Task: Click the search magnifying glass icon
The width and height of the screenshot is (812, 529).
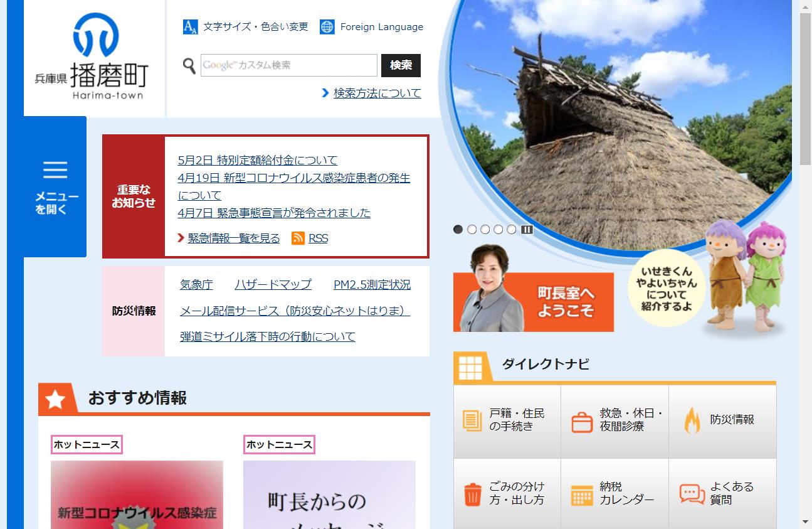Action: point(188,65)
